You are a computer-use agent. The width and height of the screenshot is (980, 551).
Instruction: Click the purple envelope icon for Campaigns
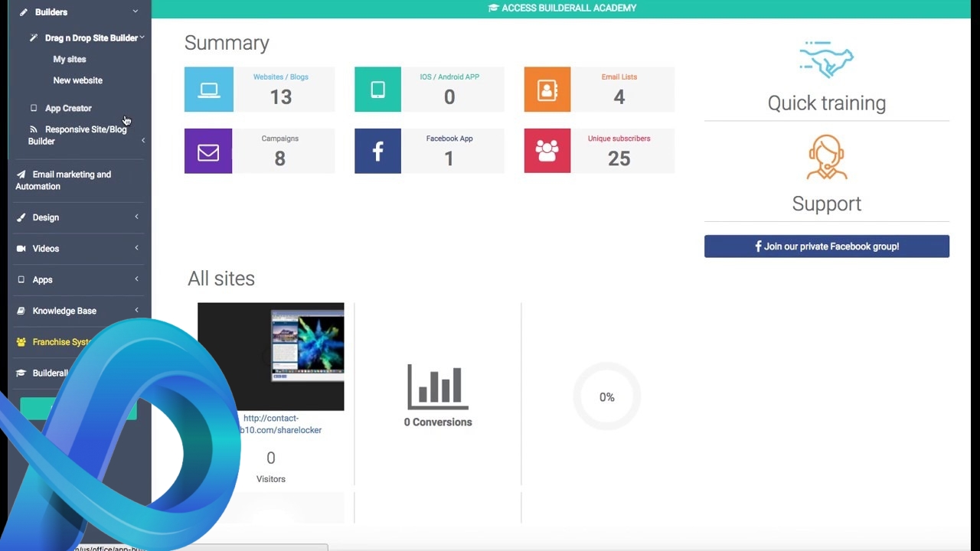point(208,152)
